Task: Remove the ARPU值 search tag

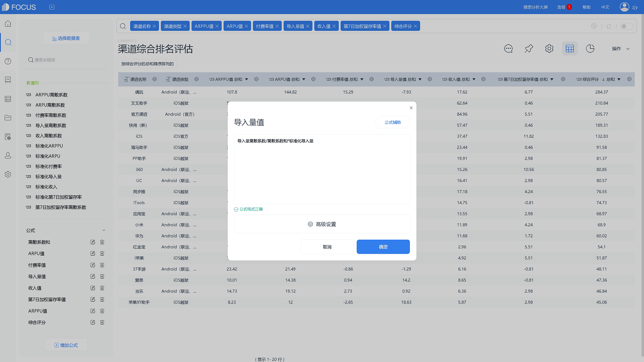Action: coord(246,26)
